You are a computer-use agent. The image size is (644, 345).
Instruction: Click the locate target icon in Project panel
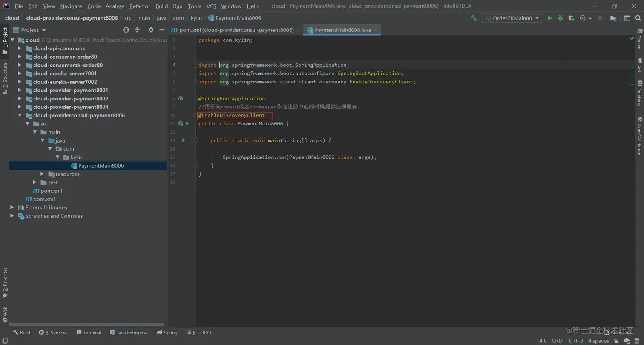pyautogui.click(x=126, y=30)
